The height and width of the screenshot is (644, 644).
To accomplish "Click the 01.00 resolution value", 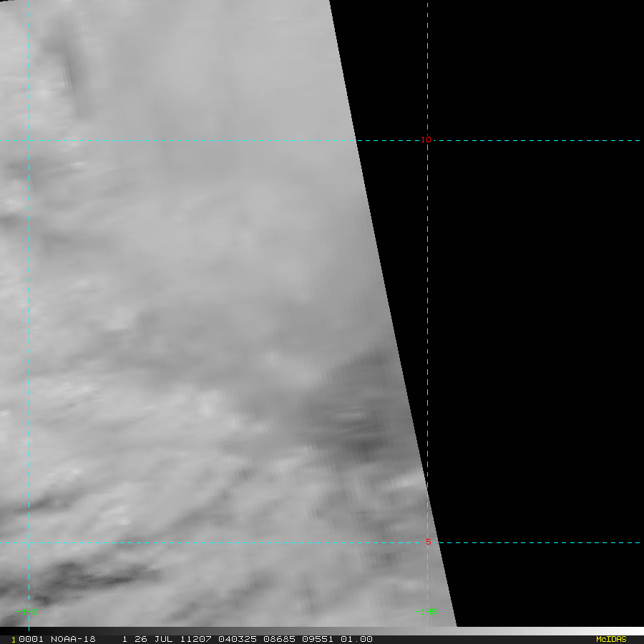I will coord(356,639).
